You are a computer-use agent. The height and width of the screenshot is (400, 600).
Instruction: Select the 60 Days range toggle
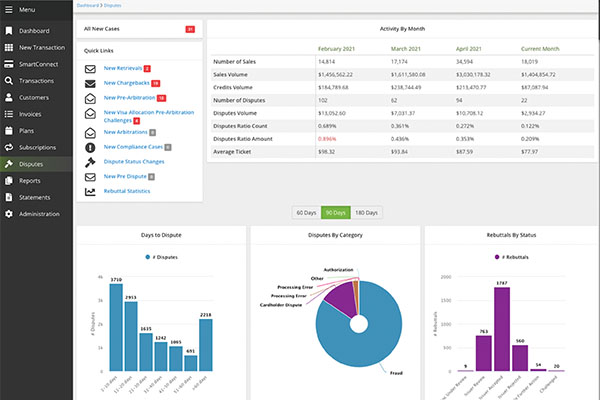[307, 212]
